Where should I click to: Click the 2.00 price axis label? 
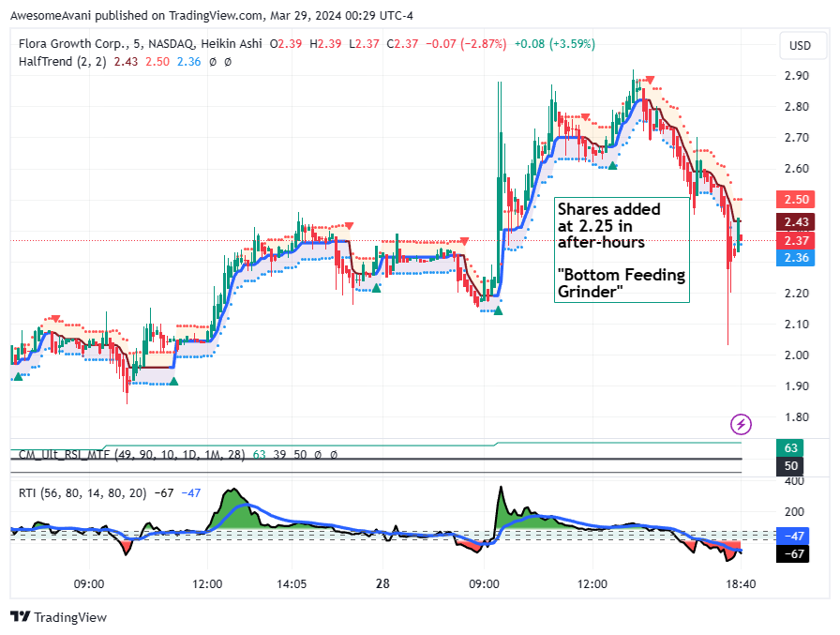pos(797,355)
